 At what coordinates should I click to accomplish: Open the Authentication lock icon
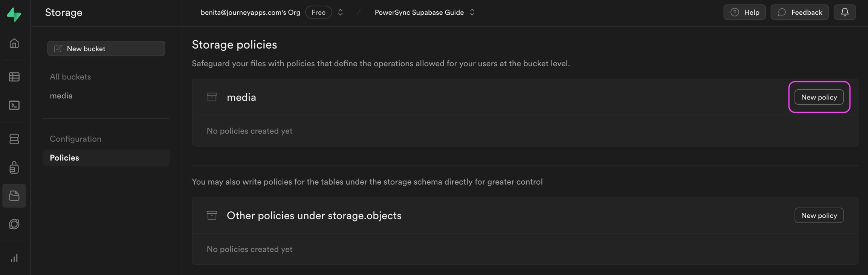[x=14, y=167]
